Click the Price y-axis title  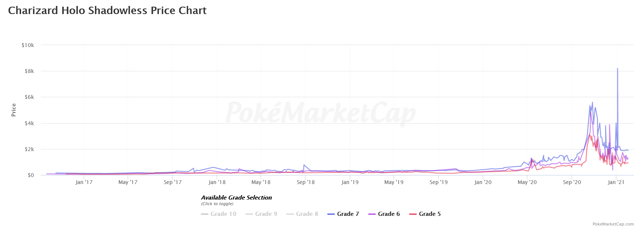coord(14,110)
